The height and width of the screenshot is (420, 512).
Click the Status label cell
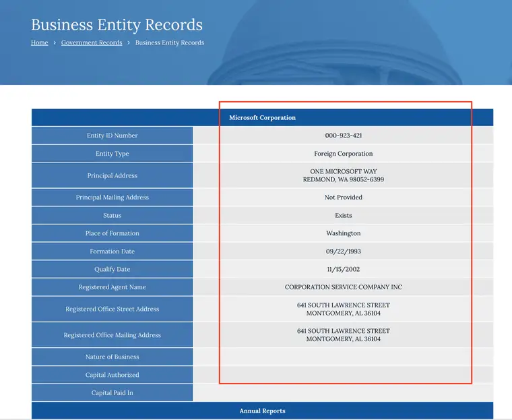tap(113, 215)
